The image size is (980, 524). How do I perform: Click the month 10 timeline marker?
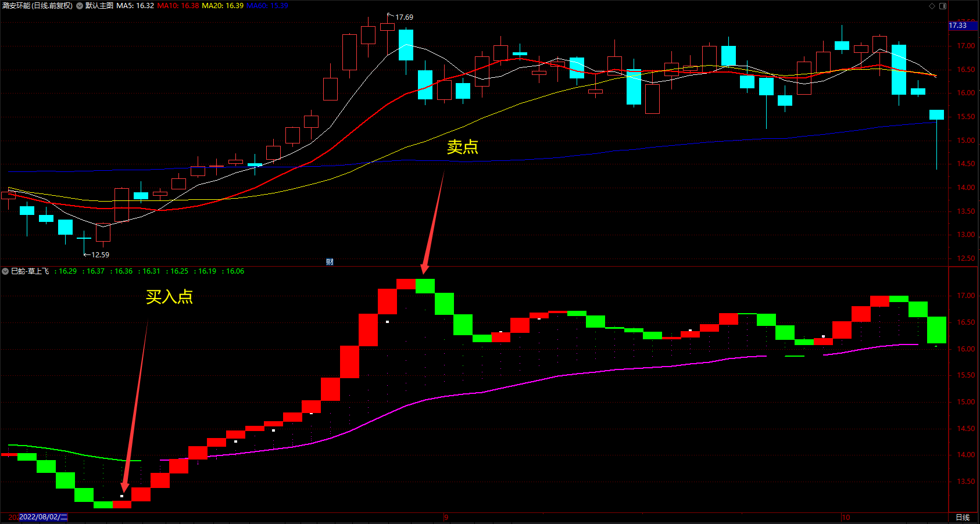[x=846, y=517]
